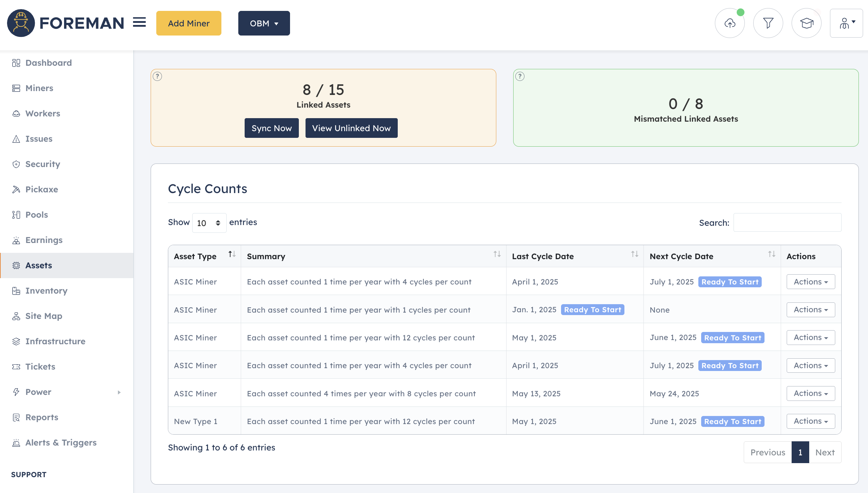Focus the Search input field
The image size is (868, 493).
787,223
